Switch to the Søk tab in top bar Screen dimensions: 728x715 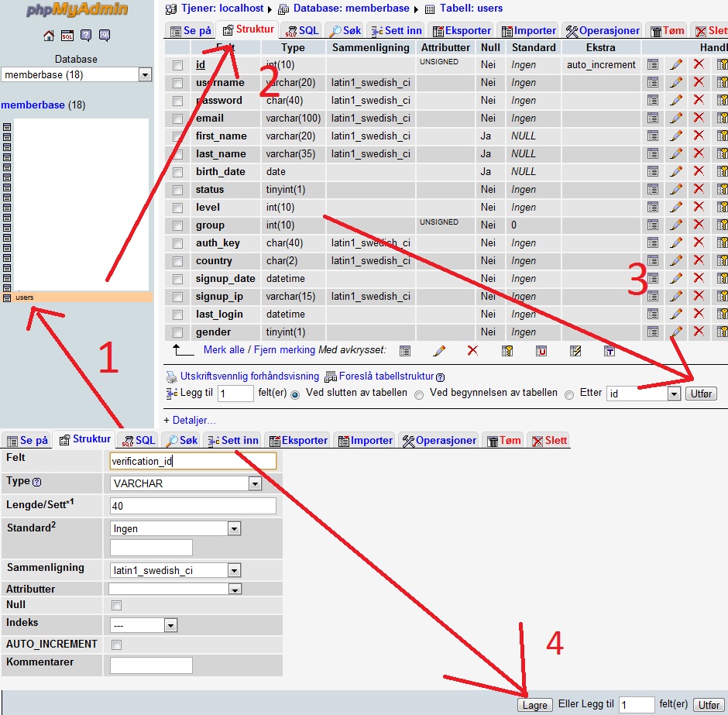pos(345,31)
